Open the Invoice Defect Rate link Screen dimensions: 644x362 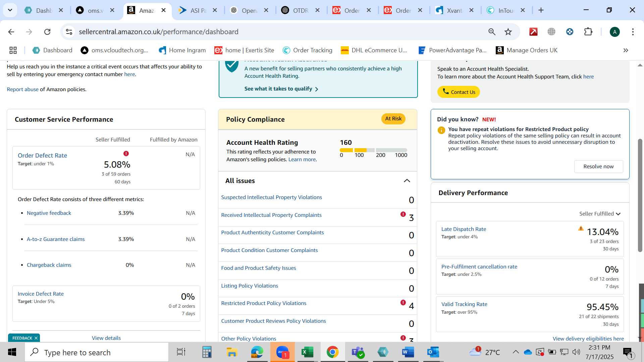[41, 294]
